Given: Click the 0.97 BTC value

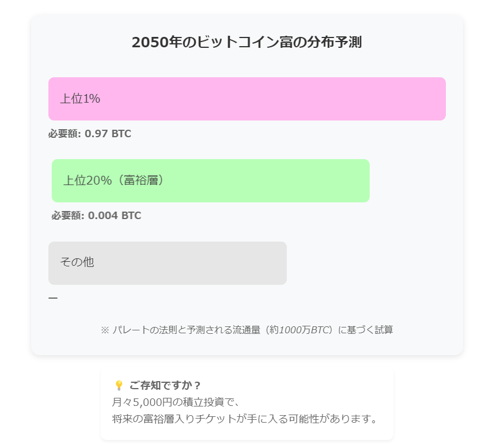Looking at the screenshot, I should point(108,134).
